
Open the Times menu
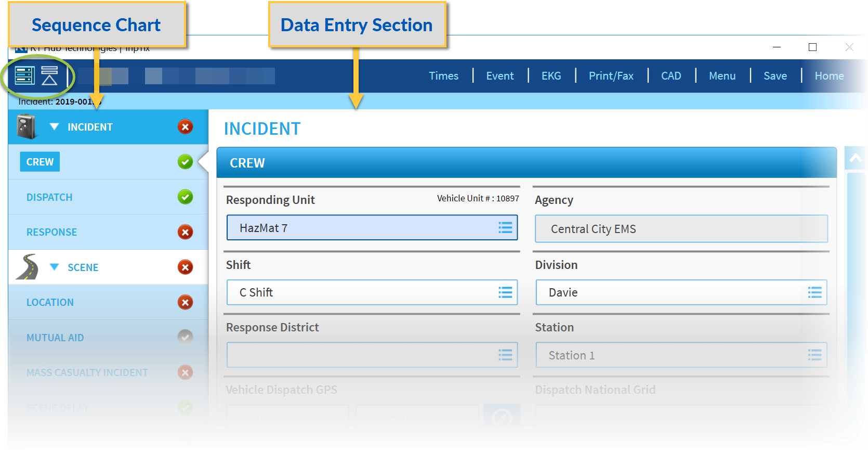(443, 76)
